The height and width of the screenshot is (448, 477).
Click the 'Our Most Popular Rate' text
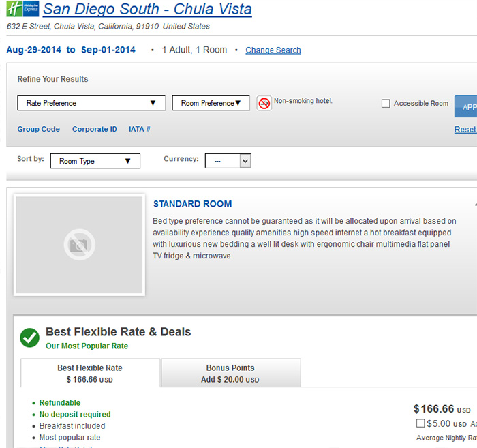click(87, 346)
